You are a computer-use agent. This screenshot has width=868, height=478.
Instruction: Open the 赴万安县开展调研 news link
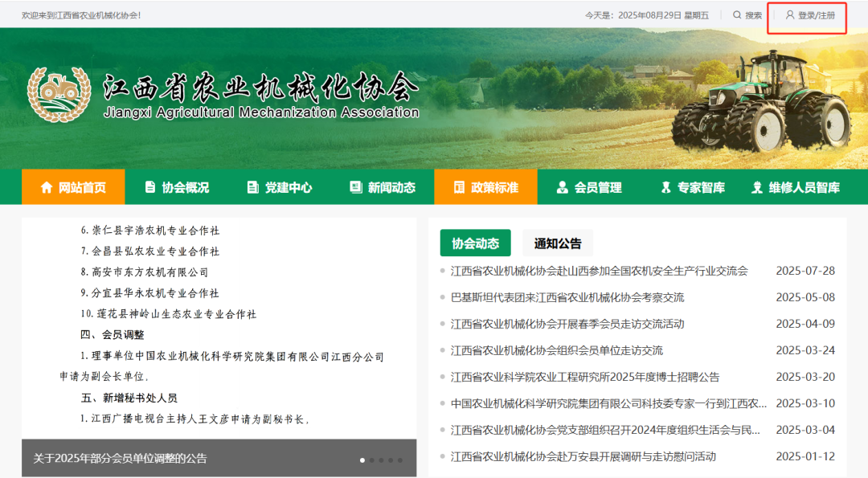583,456
